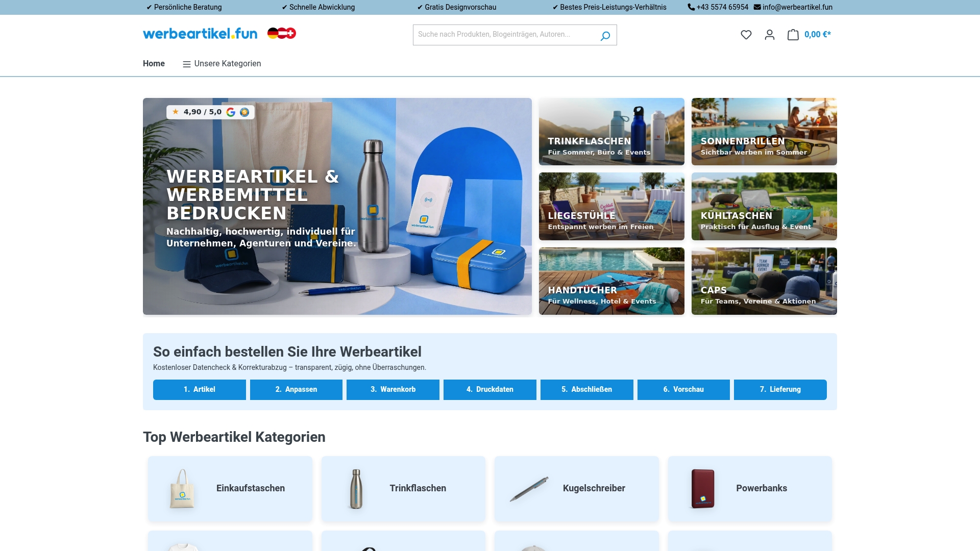This screenshot has width=980, height=551.
Task: Select step 2. Anpassen
Action: [x=296, y=390]
